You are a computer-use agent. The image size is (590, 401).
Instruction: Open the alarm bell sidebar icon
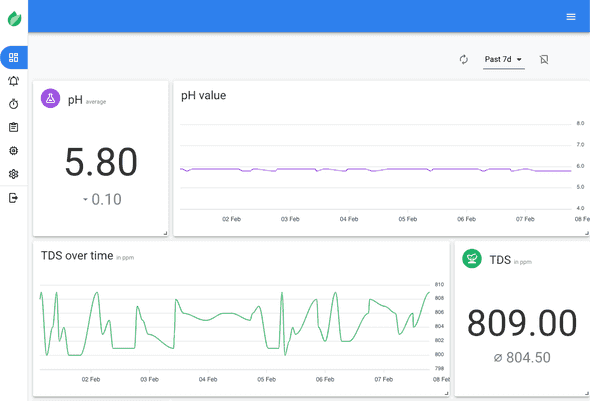coord(14,81)
